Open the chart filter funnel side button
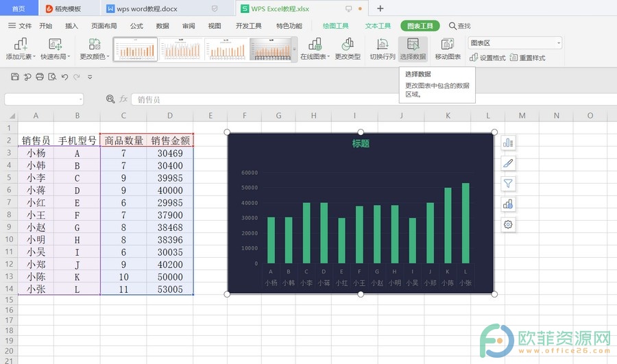 pos(508,184)
